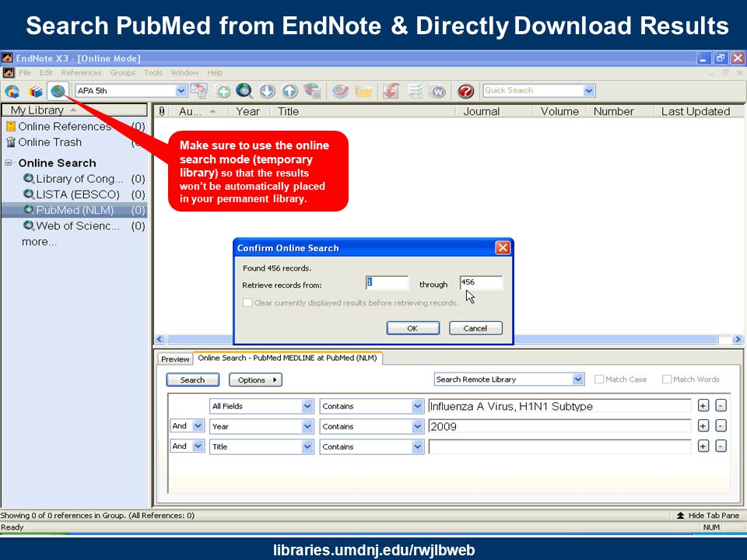Open the Tools menu

[x=153, y=72]
